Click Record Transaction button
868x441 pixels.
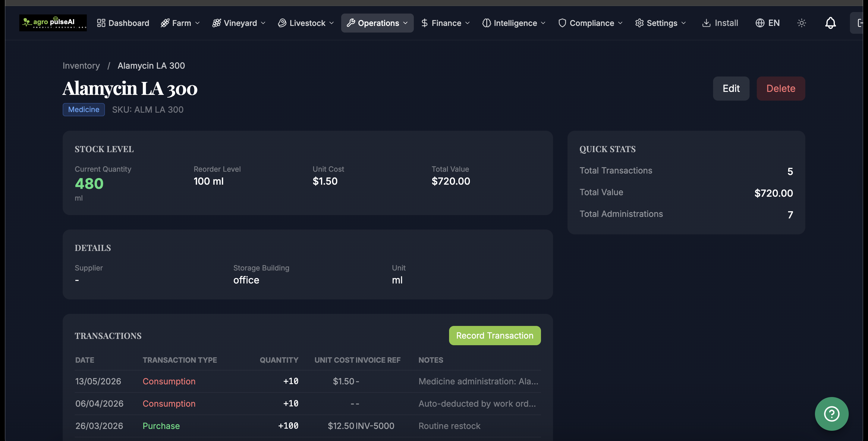click(x=495, y=335)
